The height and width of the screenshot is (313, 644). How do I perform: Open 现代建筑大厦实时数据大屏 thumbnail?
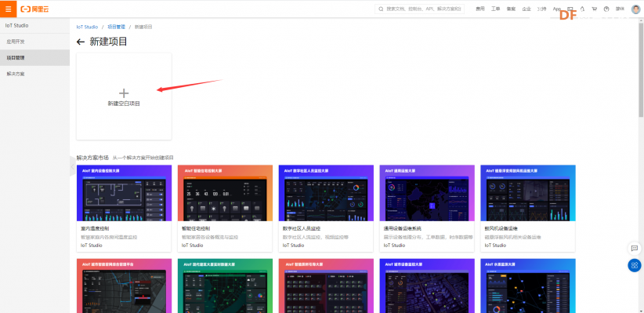[x=225, y=286]
